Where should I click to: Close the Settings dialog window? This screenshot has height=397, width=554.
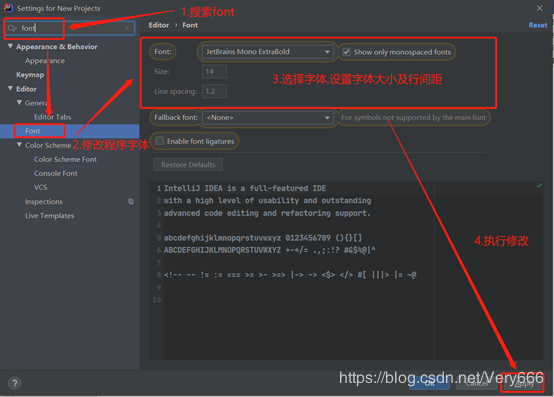click(x=539, y=8)
